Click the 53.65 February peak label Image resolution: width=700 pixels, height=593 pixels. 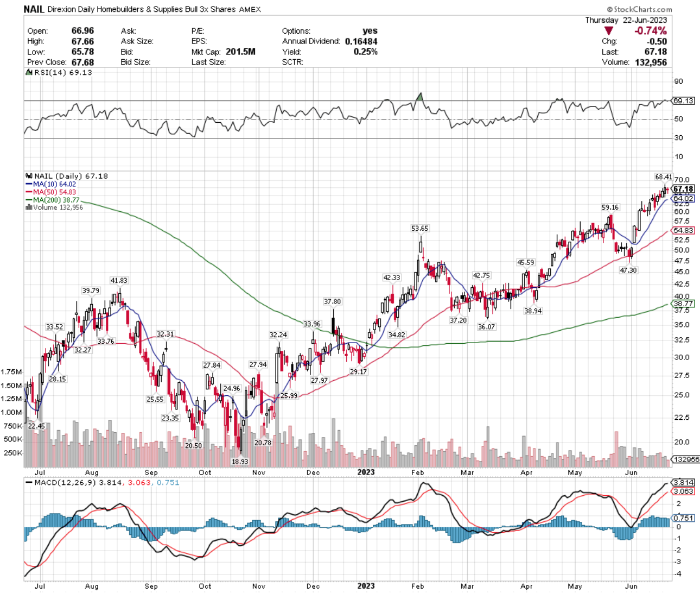(x=420, y=229)
